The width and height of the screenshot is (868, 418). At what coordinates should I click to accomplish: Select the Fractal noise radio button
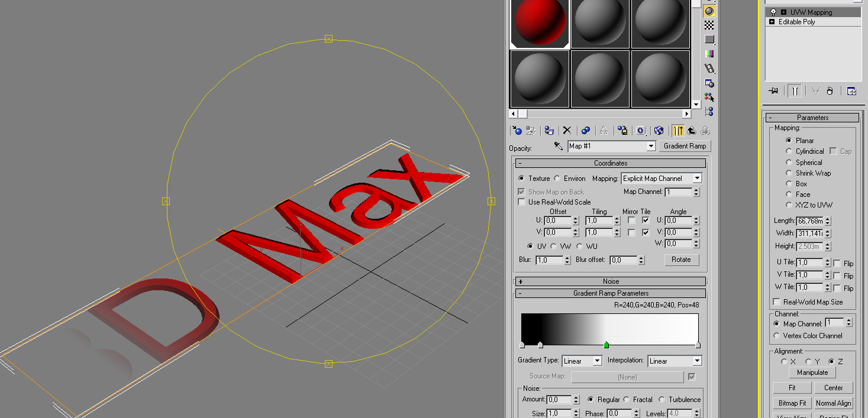[x=627, y=400]
